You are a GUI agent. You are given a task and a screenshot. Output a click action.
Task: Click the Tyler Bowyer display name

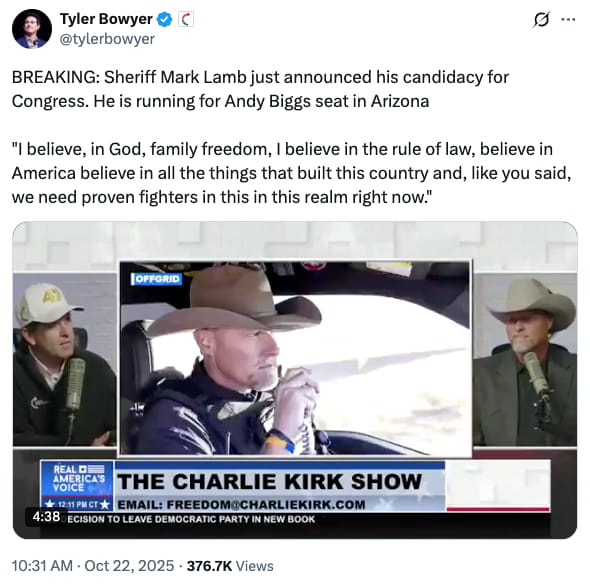coord(106,19)
